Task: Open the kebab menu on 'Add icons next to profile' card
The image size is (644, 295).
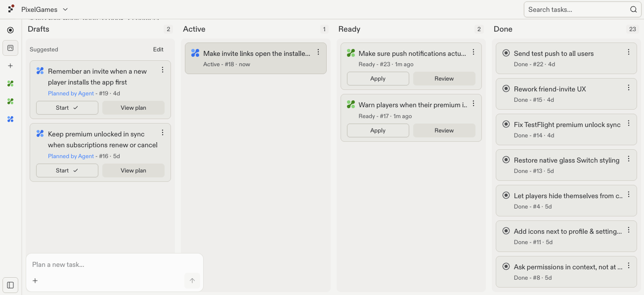Action: click(629, 230)
